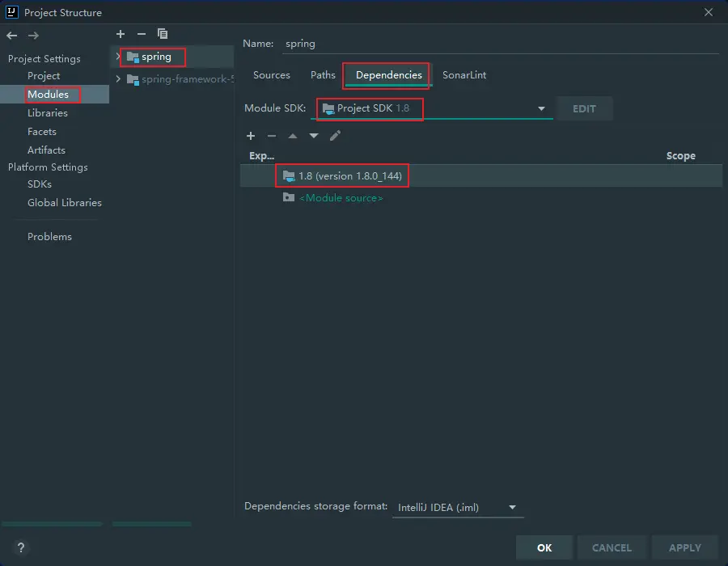Open the help question mark button
Screen dimensions: 728x566
(21, 547)
